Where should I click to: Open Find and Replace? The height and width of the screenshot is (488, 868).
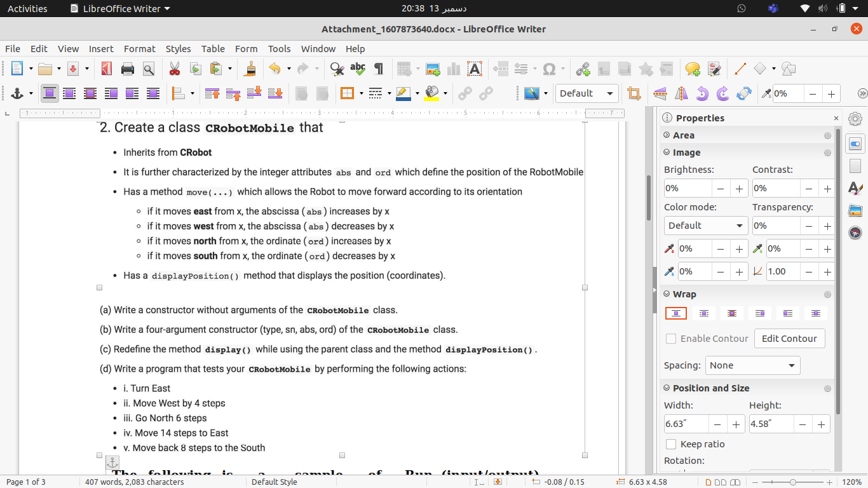pyautogui.click(x=337, y=69)
